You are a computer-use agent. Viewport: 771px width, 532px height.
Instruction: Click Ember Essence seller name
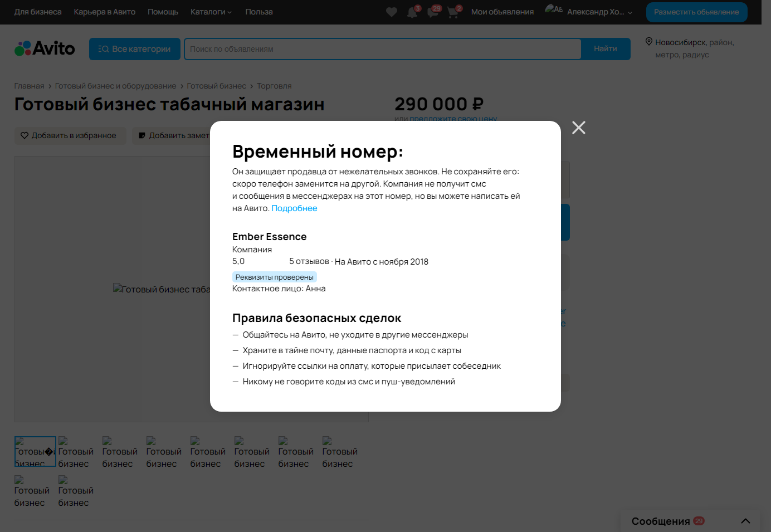coord(270,237)
